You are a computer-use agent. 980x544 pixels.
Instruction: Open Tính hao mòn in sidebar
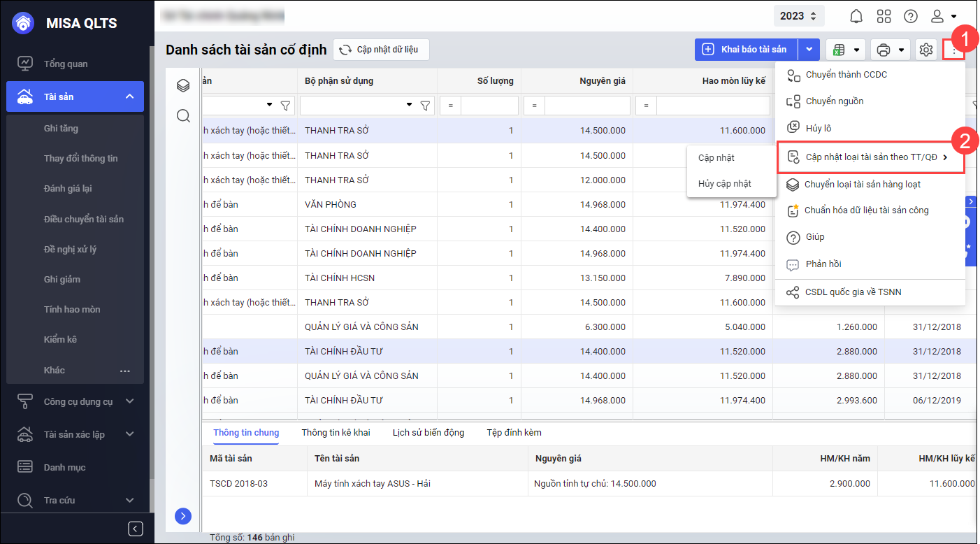tap(72, 309)
